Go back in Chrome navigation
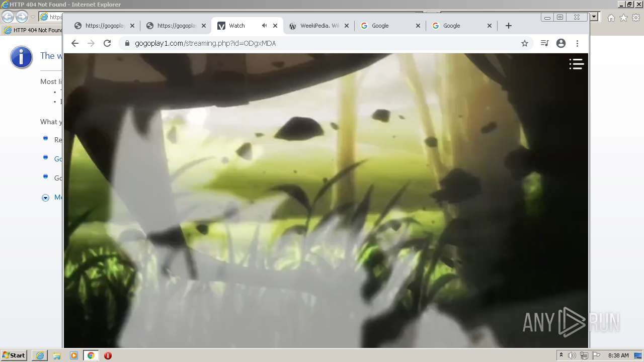 75,43
